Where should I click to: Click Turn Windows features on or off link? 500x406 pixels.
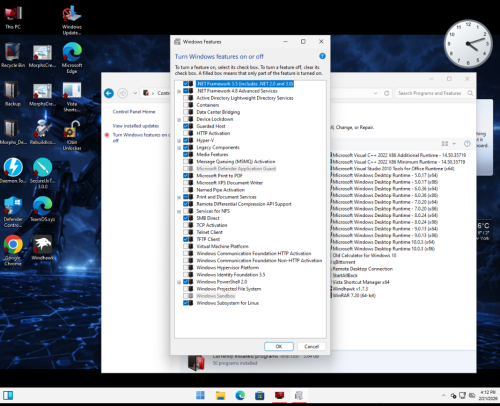[141, 138]
